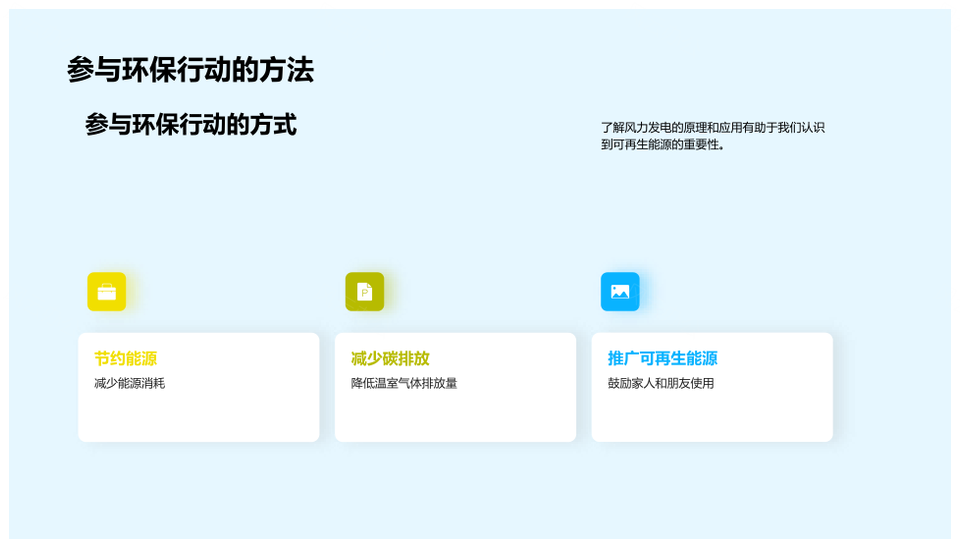
Task: Select the text line 到可再生能源的重要性
Action: point(662,144)
